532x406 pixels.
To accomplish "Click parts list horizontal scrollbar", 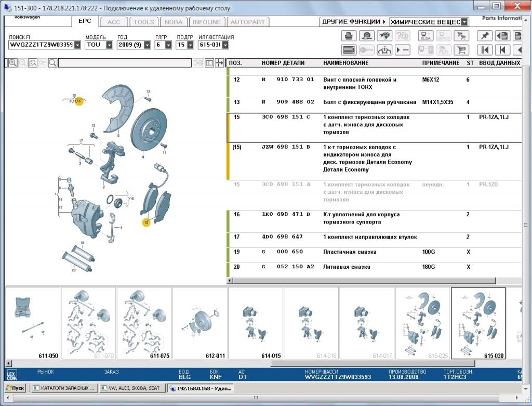I will [364, 280].
